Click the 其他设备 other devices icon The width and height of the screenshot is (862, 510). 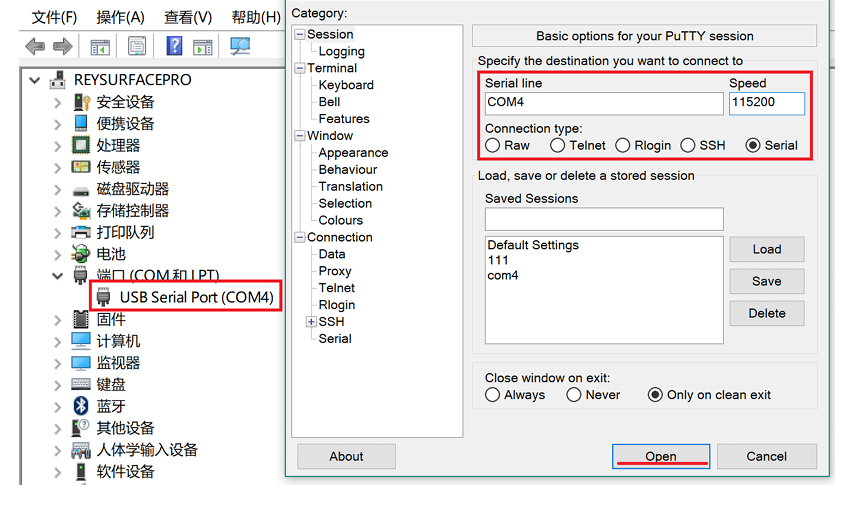pyautogui.click(x=81, y=428)
